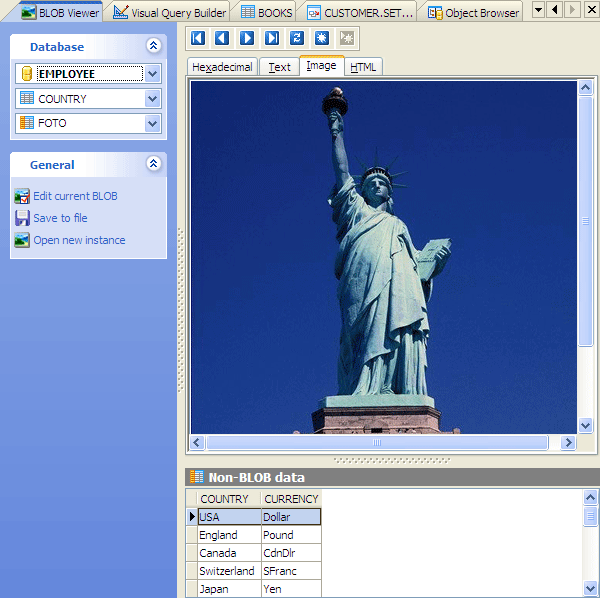Jump to last record button
Screen dimensions: 600x598
point(272,38)
